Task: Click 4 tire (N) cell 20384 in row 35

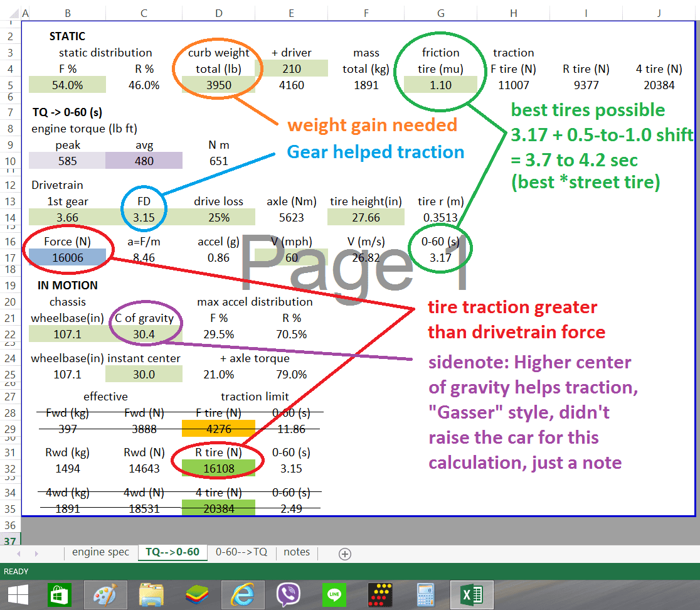Action: click(219, 508)
